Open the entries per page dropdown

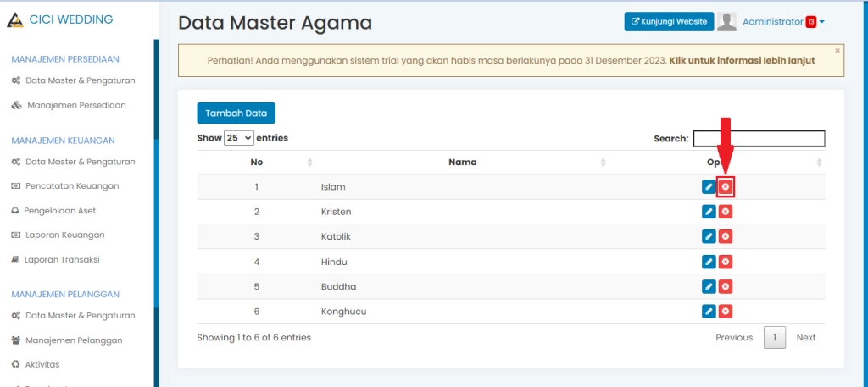[x=238, y=138]
